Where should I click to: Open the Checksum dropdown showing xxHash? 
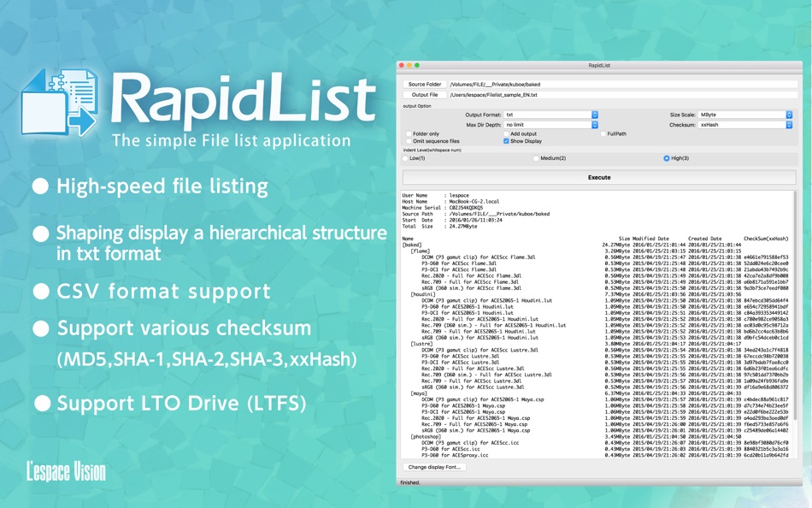pyautogui.click(x=745, y=125)
